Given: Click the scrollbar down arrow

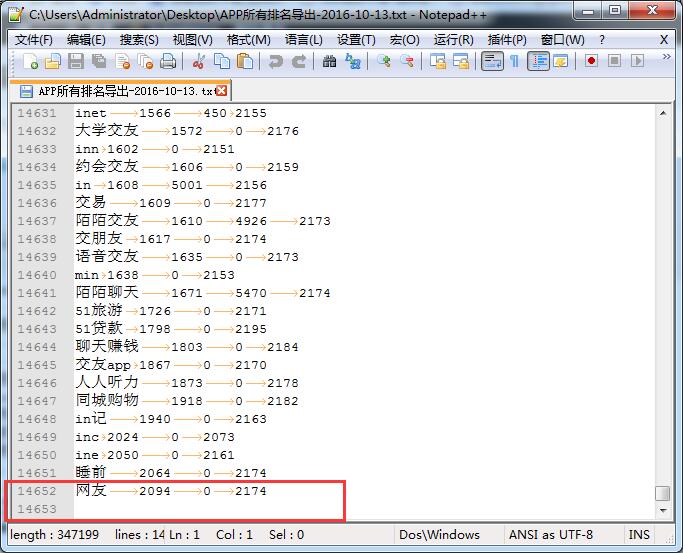Looking at the screenshot, I should (x=663, y=510).
